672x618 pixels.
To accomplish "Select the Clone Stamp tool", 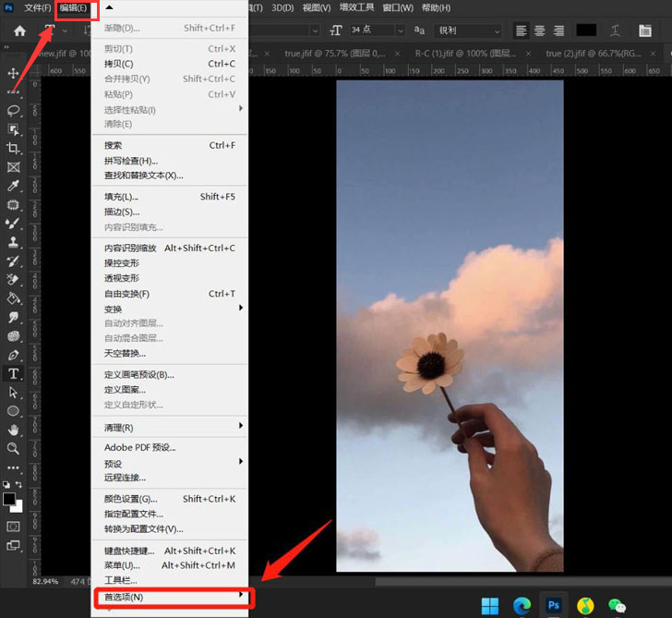I will 14,243.
